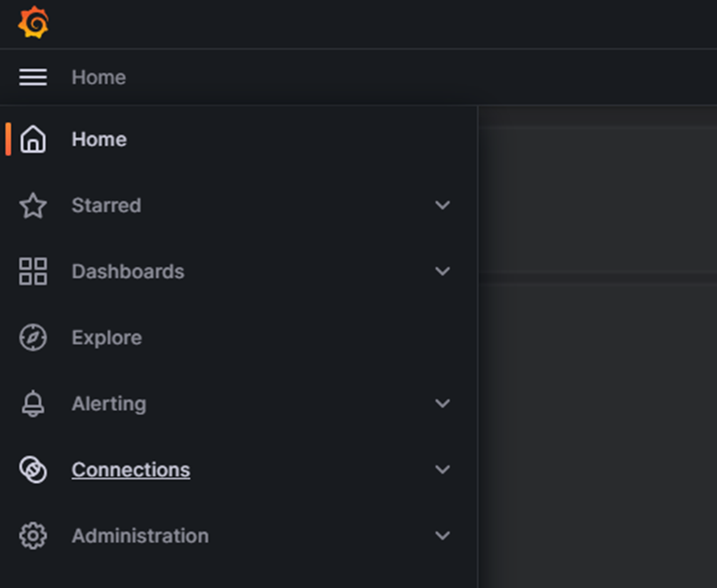Screen dimensions: 717x588
Task: Open the Explore menu item
Action: [x=107, y=338]
